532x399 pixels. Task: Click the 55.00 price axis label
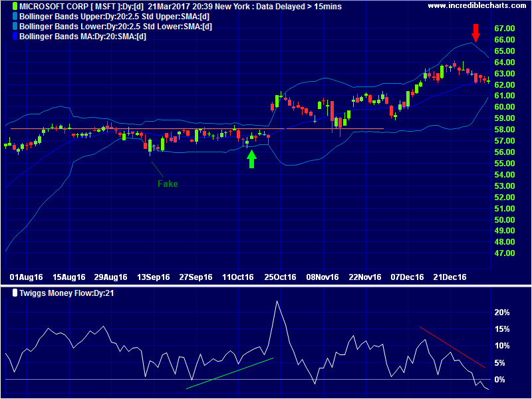point(505,164)
